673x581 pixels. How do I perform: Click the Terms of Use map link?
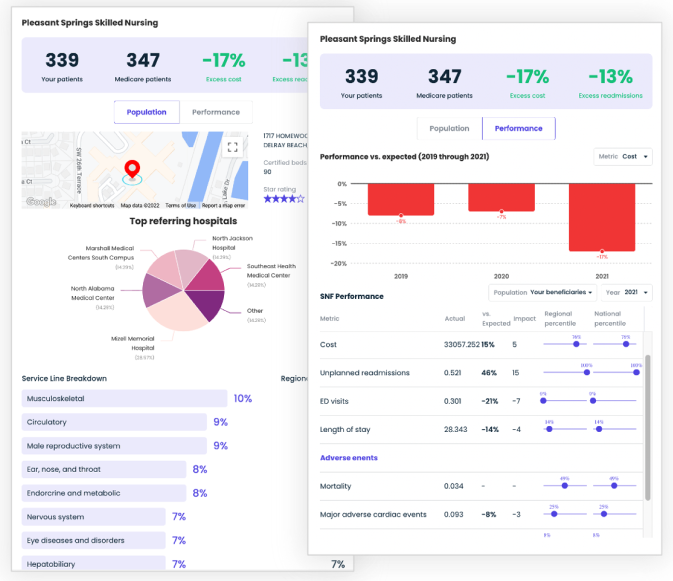pos(180,206)
